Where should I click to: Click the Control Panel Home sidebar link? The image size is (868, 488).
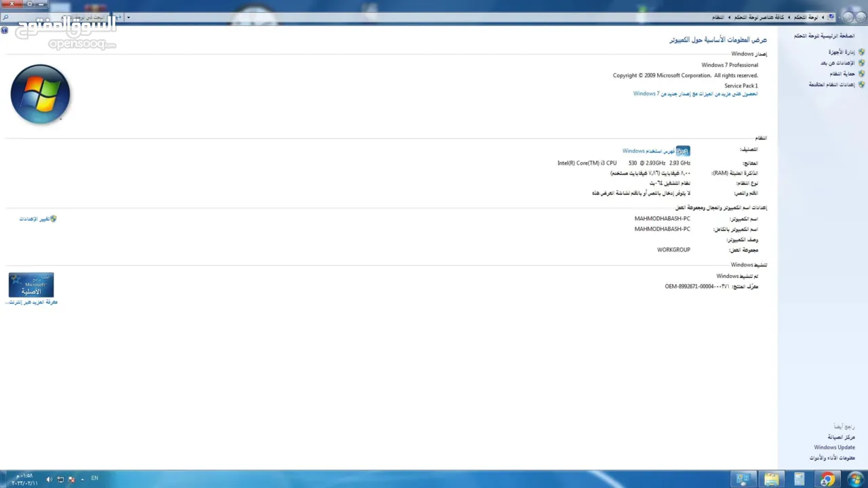(824, 36)
